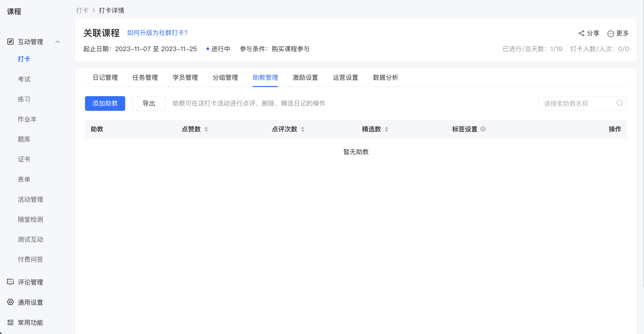Open the 如何升级为社群打卡 link
Image resolution: width=644 pixels, height=334 pixels.
(x=157, y=33)
